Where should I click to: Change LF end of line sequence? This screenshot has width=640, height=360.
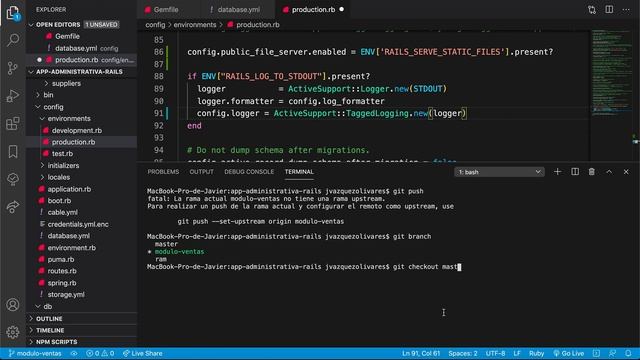517,353
